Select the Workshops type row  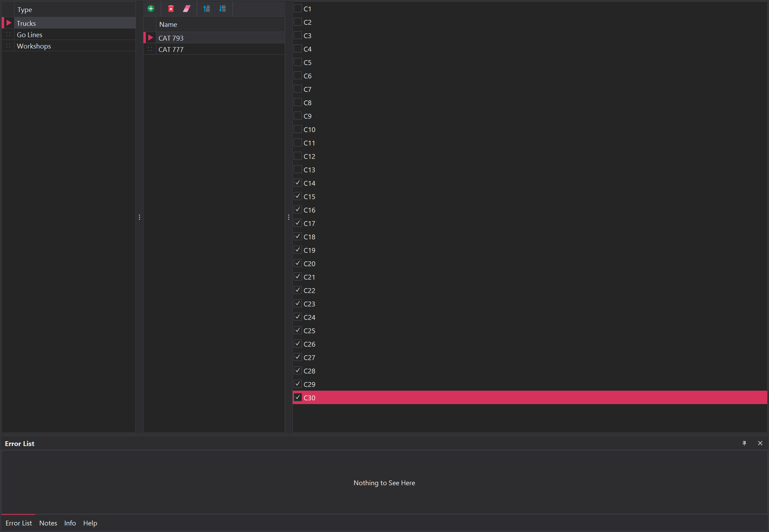coord(34,46)
